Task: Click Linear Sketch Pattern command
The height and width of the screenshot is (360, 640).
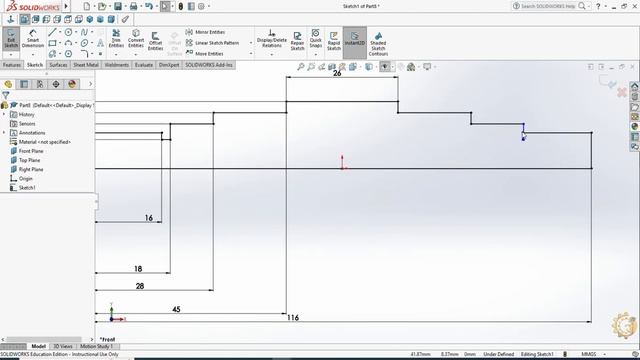Action: click(212, 42)
